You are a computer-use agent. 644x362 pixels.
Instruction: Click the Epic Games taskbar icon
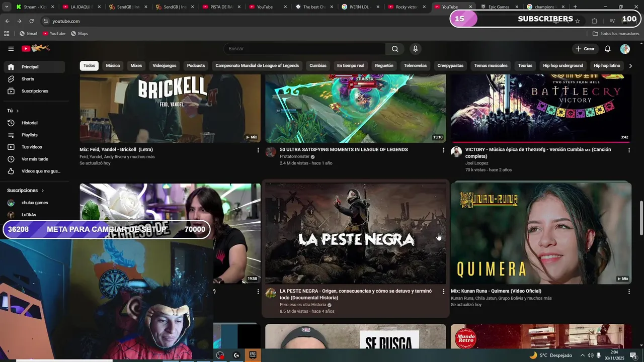pyautogui.click(x=253, y=355)
